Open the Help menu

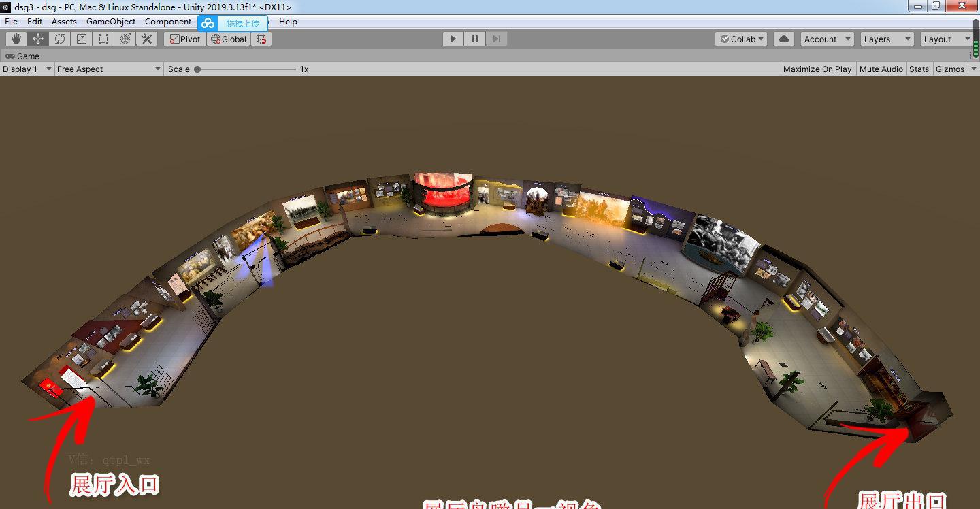[288, 21]
